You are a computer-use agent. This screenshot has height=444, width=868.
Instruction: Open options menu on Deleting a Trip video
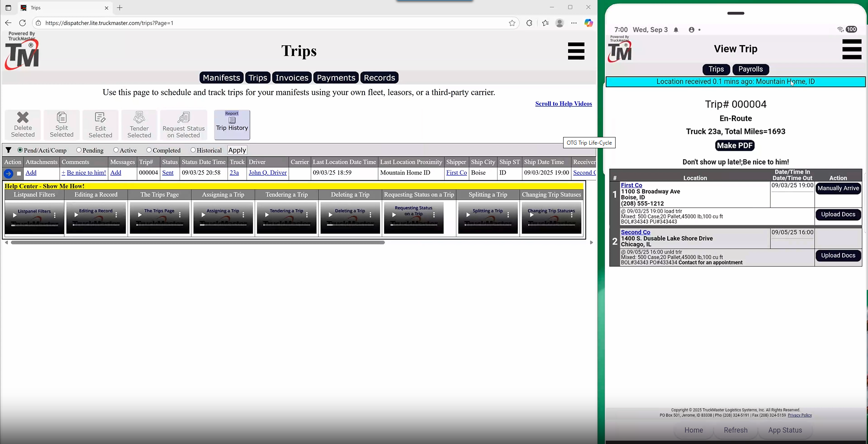click(370, 215)
